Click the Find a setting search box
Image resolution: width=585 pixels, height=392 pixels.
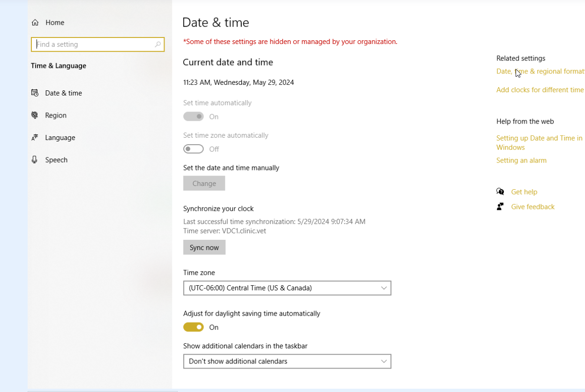(x=94, y=44)
